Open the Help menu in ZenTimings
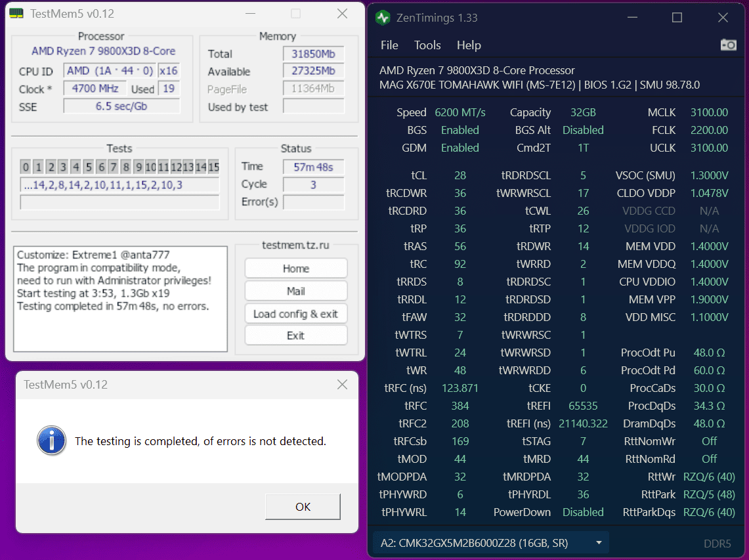The width and height of the screenshot is (749, 560). [x=469, y=45]
